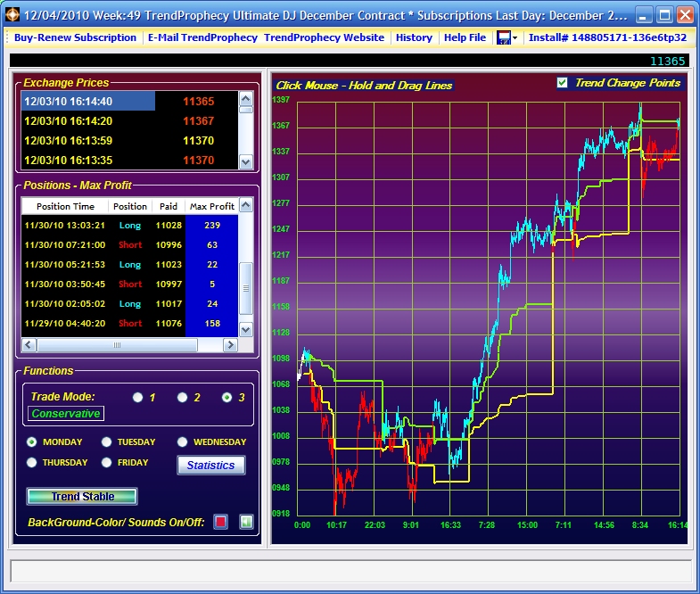Viewport: 700px width, 594px height.
Task: Click the 1397 price label on chart axis
Action: [x=281, y=99]
